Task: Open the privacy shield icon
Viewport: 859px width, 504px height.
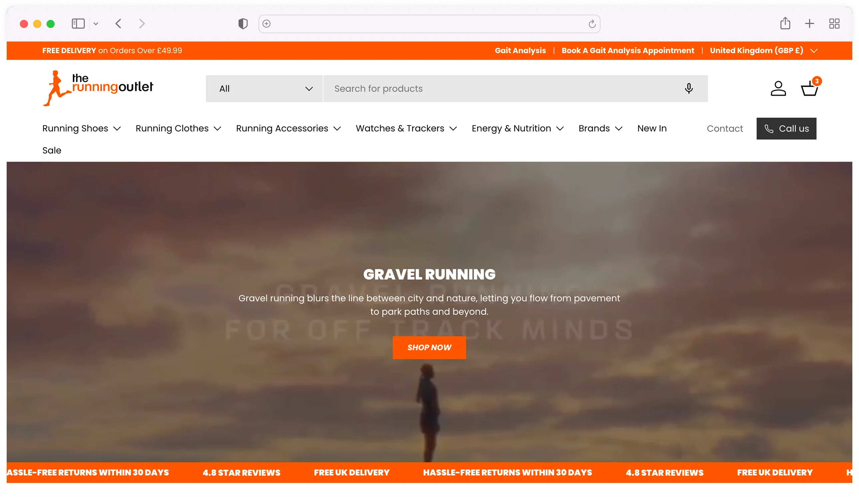Action: (x=243, y=24)
